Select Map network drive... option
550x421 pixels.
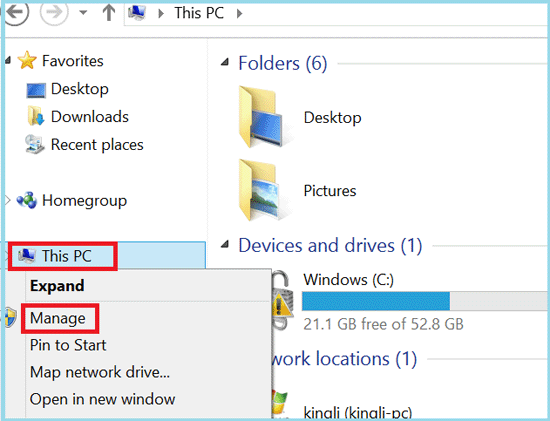(100, 372)
